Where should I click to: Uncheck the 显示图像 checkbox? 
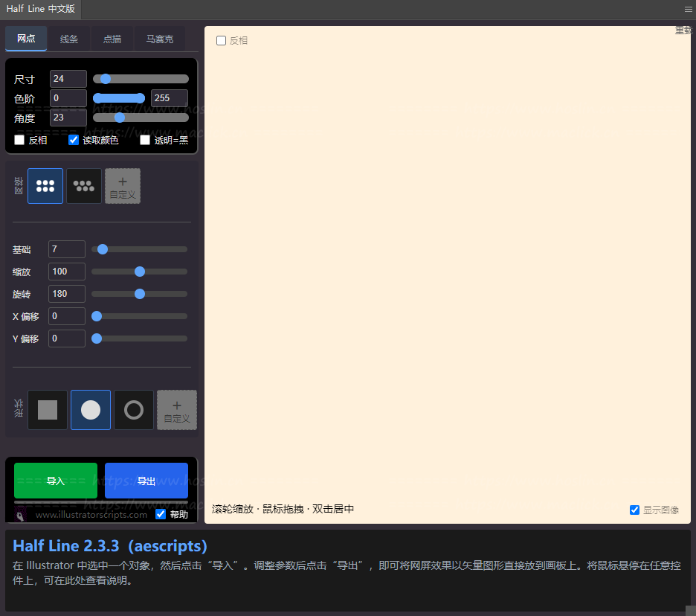click(x=634, y=510)
